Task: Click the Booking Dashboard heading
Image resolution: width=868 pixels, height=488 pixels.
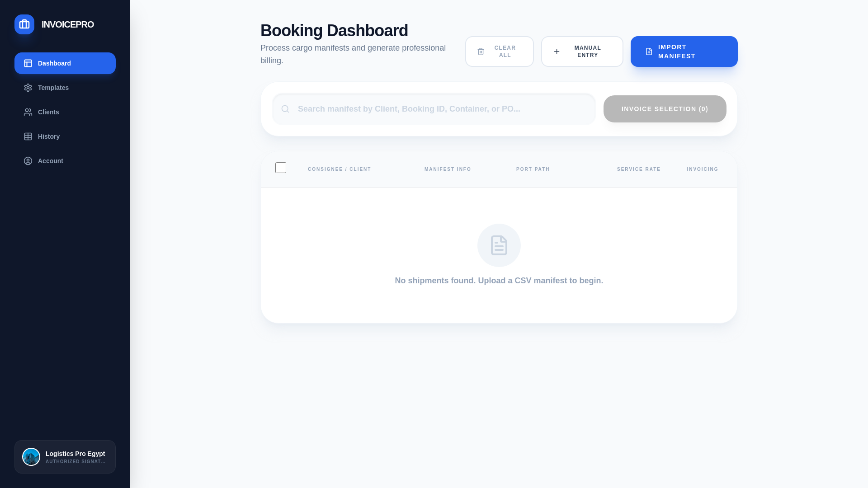Action: coord(334,31)
